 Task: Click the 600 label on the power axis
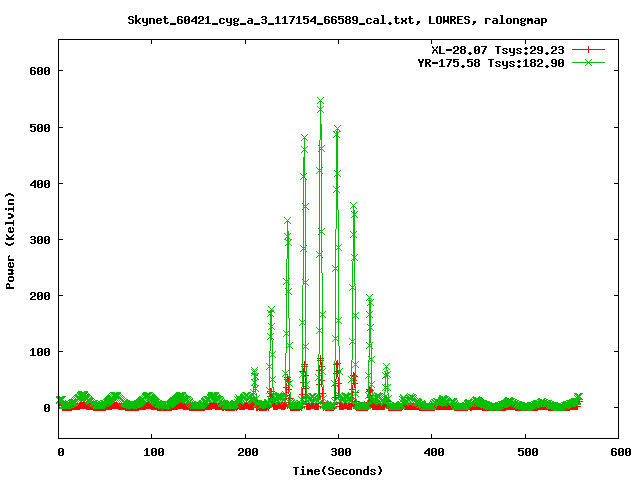[x=40, y=71]
